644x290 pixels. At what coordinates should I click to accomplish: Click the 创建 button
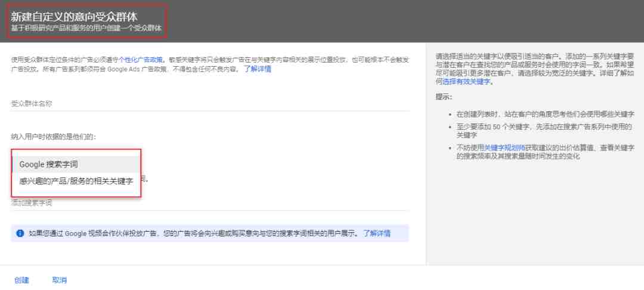(22, 280)
